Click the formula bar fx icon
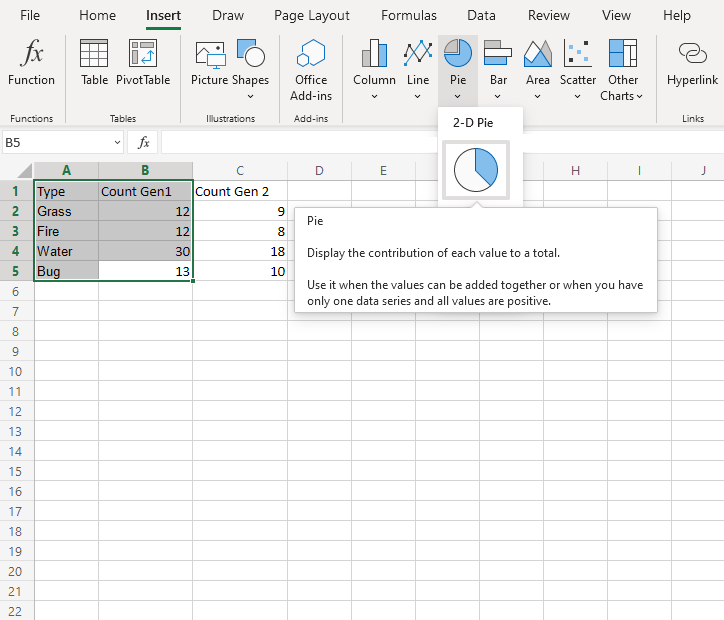Screen dimensions: 724x620 click(144, 142)
